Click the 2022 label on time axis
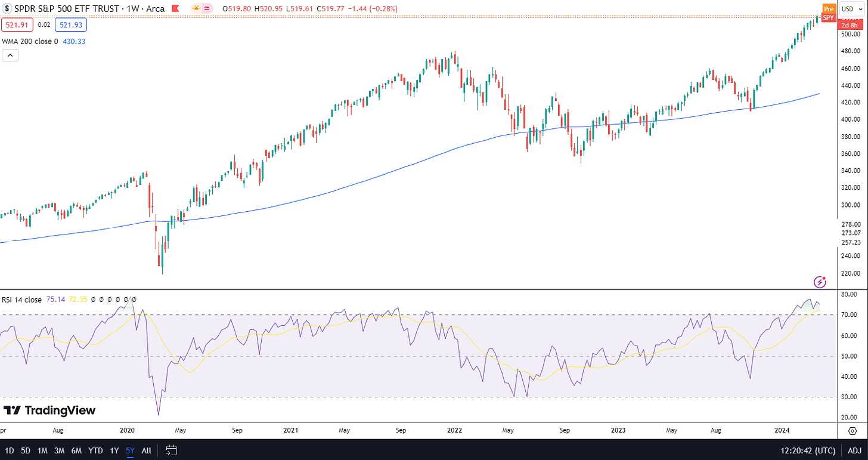The width and height of the screenshot is (868, 460). [x=455, y=430]
